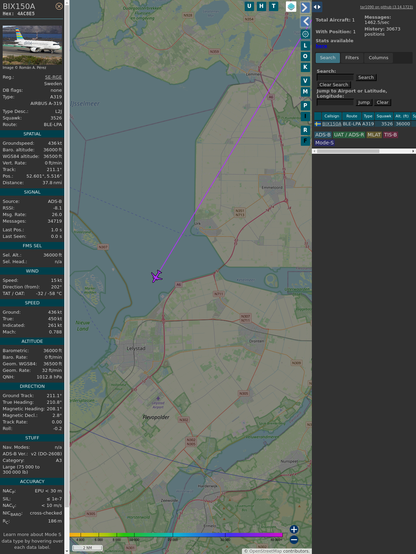
Task: Click the Mode-S legend label
Action: coord(324,143)
